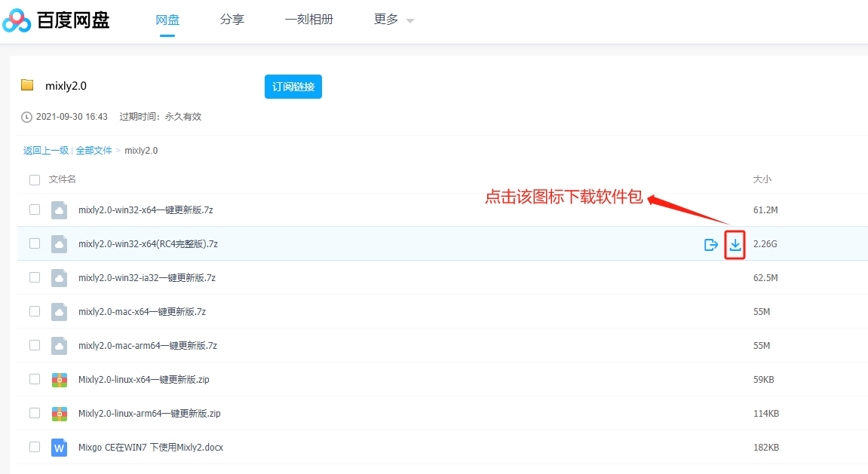Click the zip icon for Mixly2.0-linux-x64 file

click(60, 379)
